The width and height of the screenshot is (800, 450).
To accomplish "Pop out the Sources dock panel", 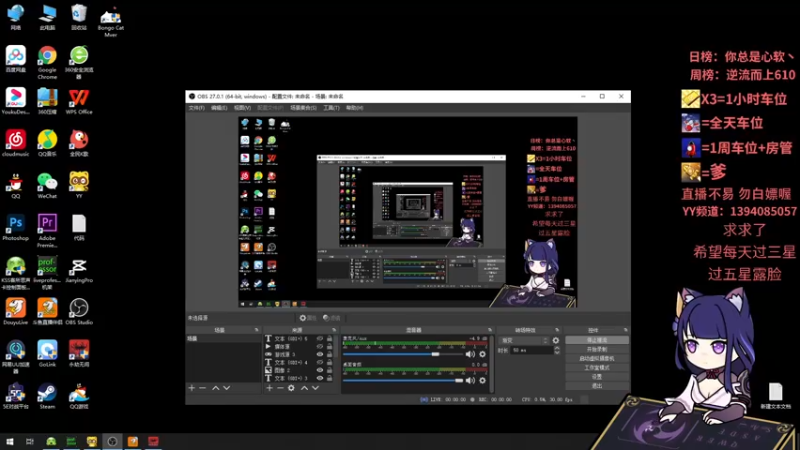I will tap(334, 330).
